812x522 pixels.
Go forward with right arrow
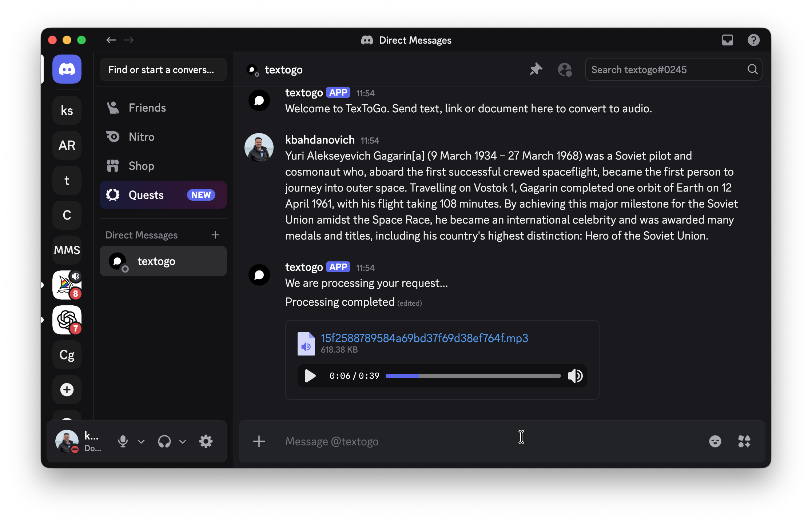(129, 40)
